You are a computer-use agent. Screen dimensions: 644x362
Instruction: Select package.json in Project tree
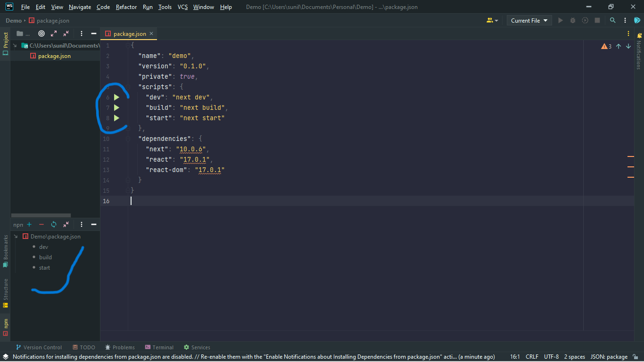(55, 56)
